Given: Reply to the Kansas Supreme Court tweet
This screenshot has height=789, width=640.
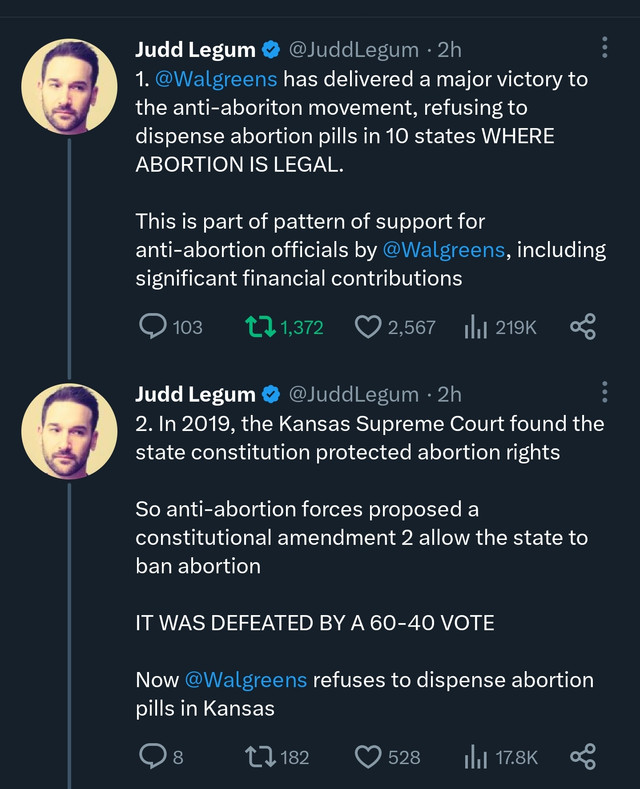Looking at the screenshot, I should pos(161,757).
